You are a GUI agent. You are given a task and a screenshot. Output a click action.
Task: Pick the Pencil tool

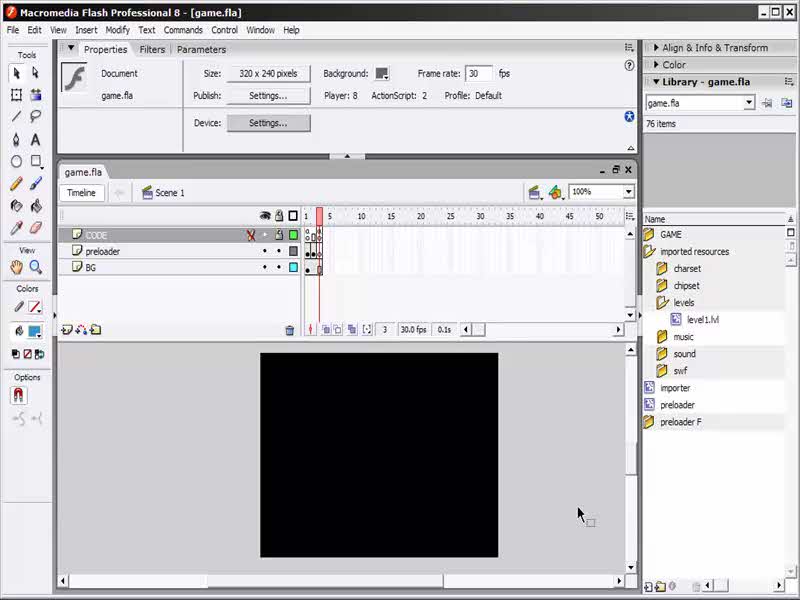[16, 184]
